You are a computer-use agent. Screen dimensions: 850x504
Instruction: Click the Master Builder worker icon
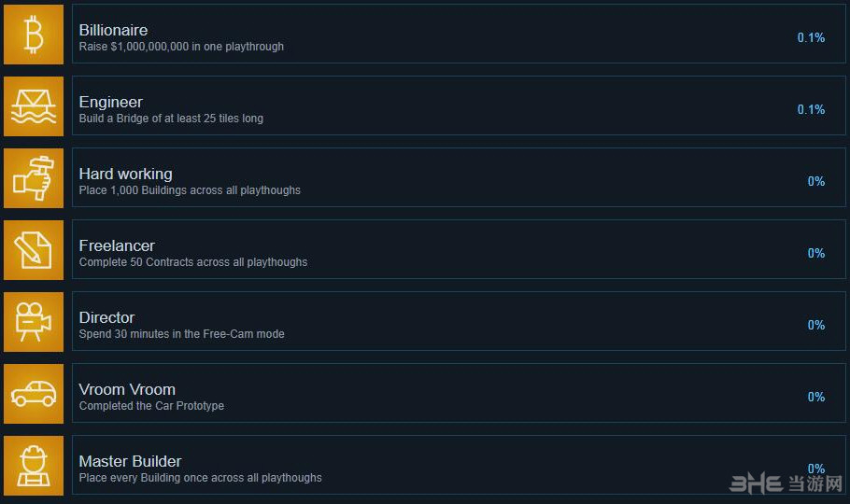coord(34,466)
